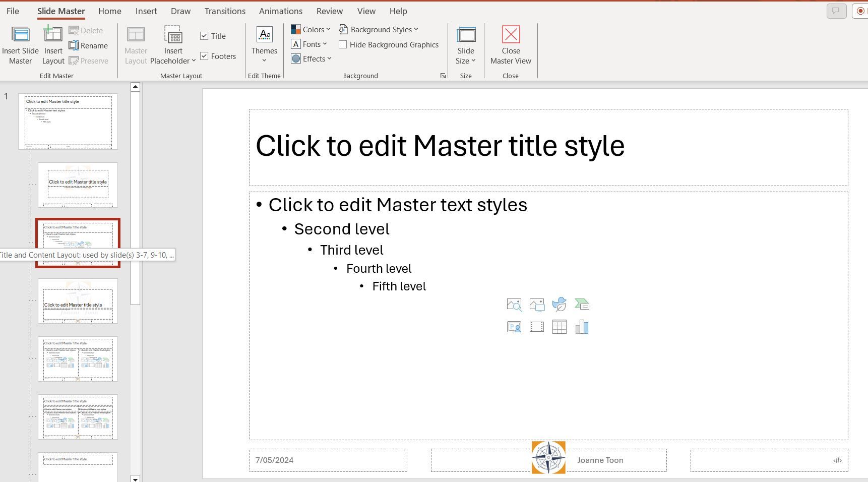Viewport: 868px width, 482px height.
Task: Select the Two Content layout thumbnail
Action: [x=78, y=359]
